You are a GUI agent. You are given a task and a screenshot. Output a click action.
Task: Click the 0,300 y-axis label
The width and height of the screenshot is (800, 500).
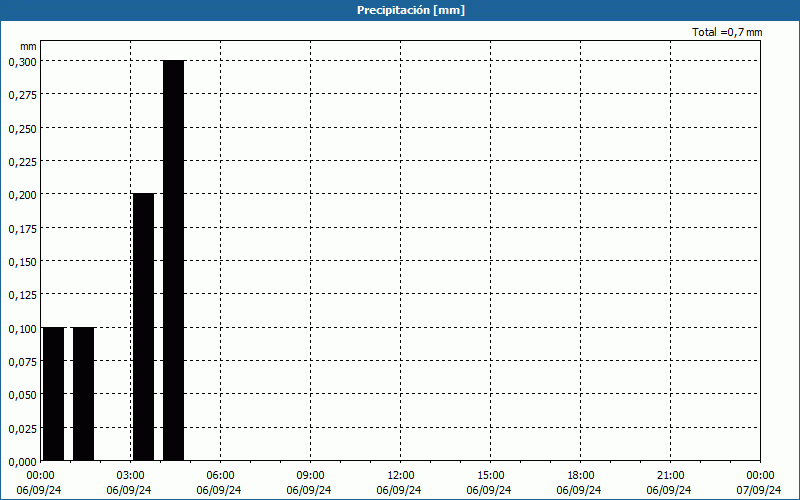click(x=22, y=62)
